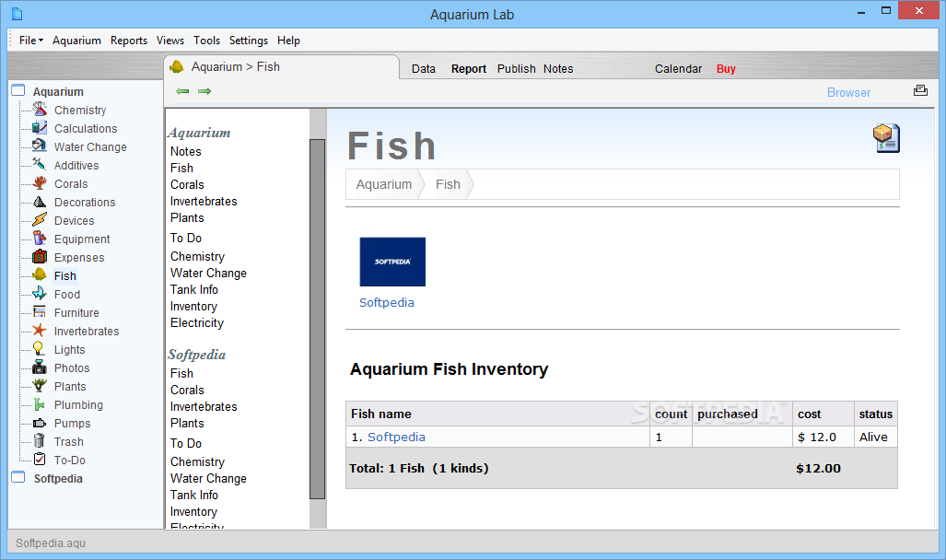Switch to the Data tab
Viewport: 946px width, 560px height.
[x=424, y=69]
